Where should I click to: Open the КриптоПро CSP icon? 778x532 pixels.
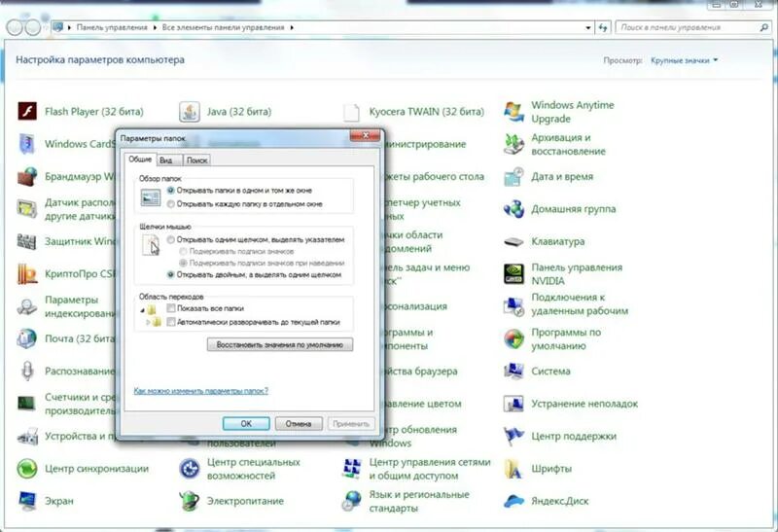[x=27, y=274]
